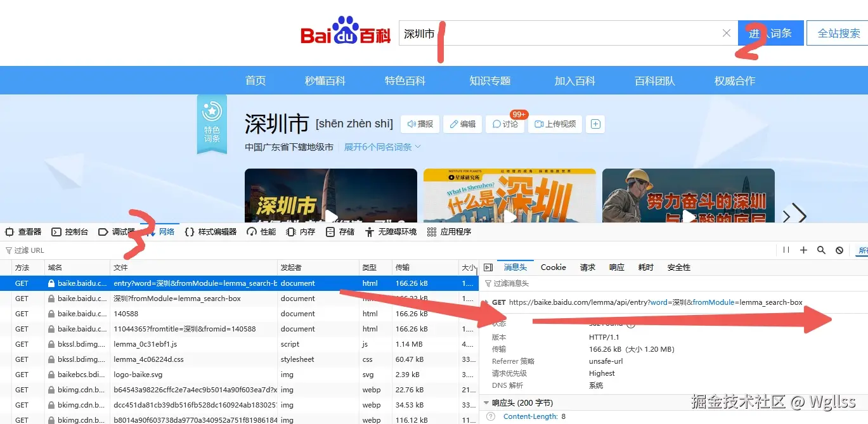Click the 特色词条 ribbon badge

tap(212, 124)
